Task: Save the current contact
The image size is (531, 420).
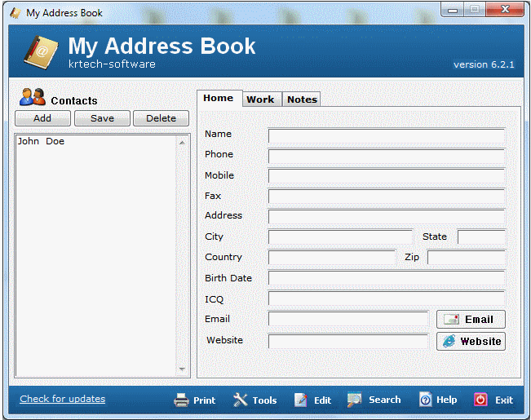Action: coord(102,118)
